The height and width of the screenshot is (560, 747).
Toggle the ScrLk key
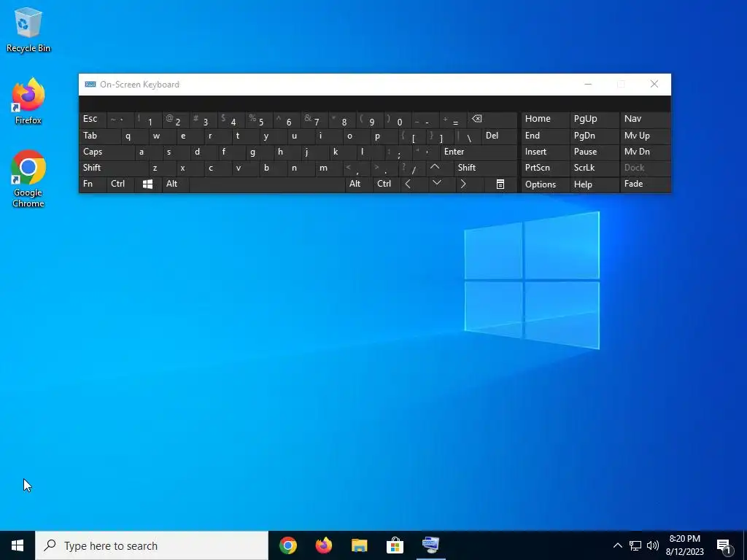595,168
